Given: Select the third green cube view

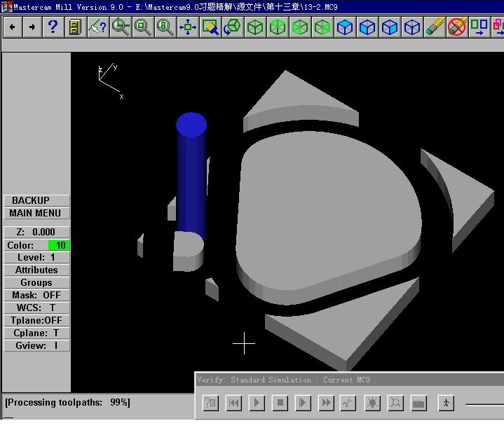Looking at the screenshot, I should coord(300,27).
